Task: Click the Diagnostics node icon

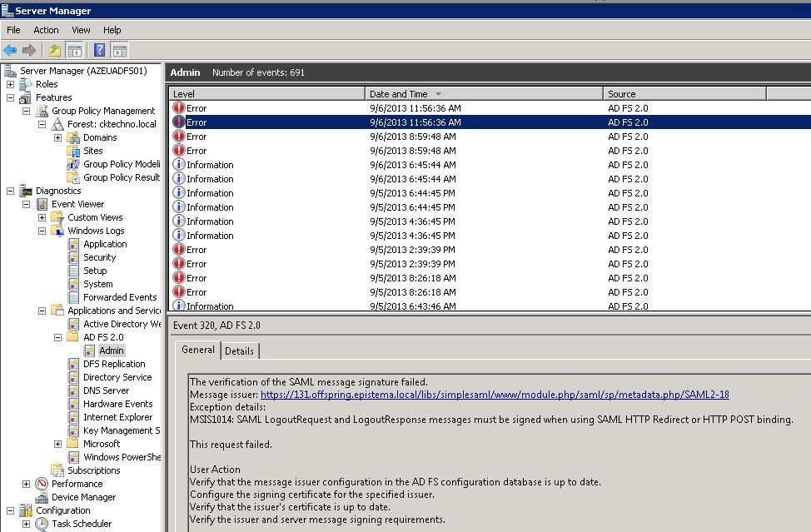Action: (25, 191)
